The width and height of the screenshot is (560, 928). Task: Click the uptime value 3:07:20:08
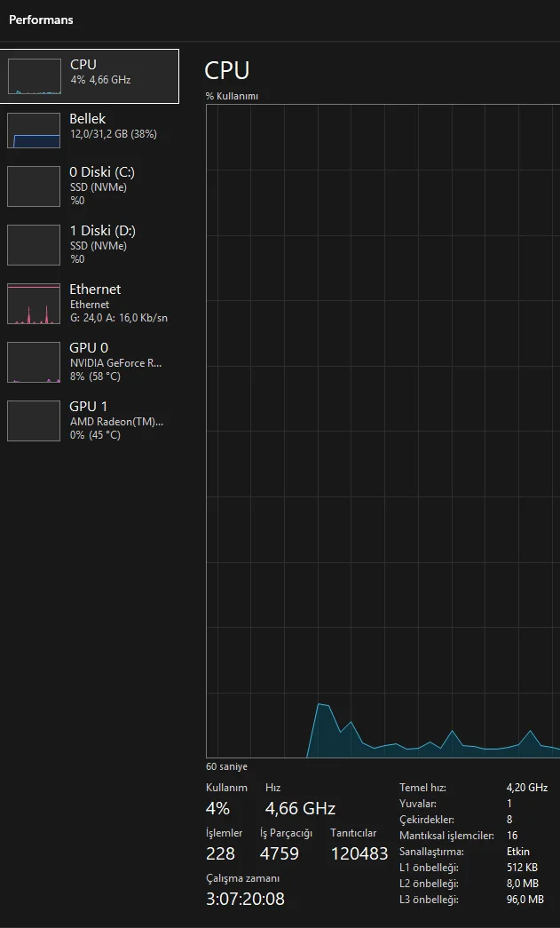point(246,899)
